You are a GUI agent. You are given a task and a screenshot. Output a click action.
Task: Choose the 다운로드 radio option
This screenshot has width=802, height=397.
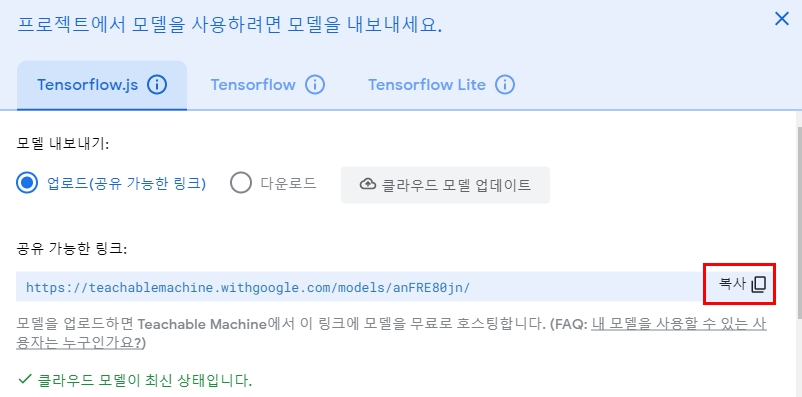pyautogui.click(x=241, y=183)
